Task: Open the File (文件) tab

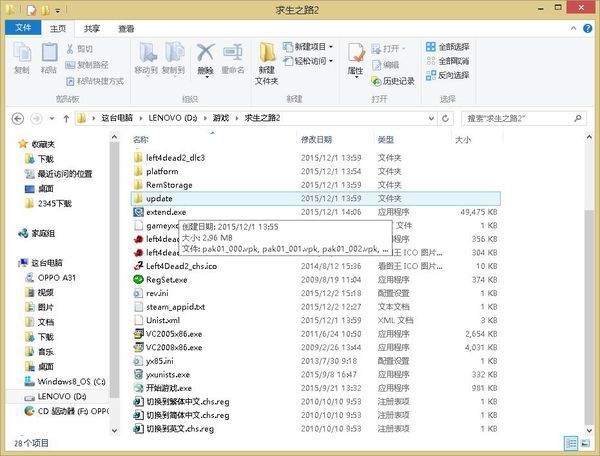Action: point(23,28)
